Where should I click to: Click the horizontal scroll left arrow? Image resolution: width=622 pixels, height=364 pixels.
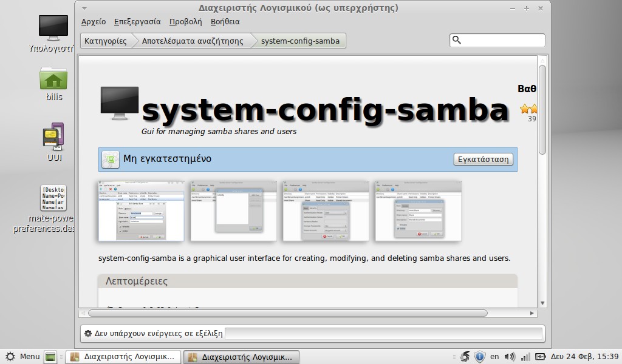[83, 313]
